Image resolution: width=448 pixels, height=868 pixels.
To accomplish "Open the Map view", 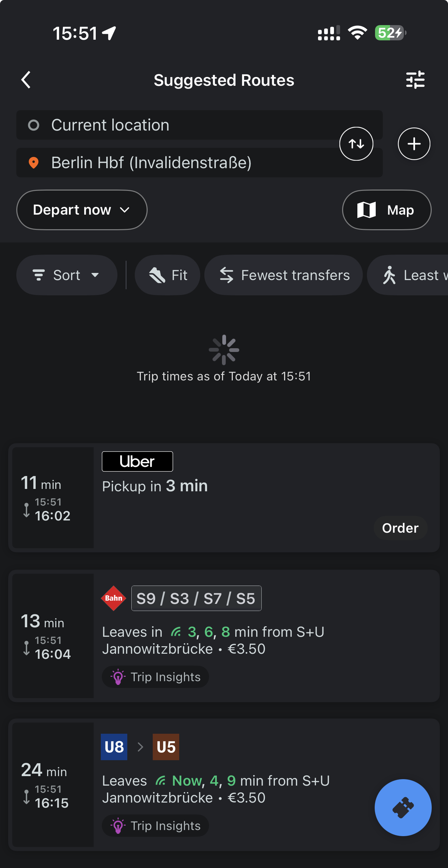I will point(387,210).
